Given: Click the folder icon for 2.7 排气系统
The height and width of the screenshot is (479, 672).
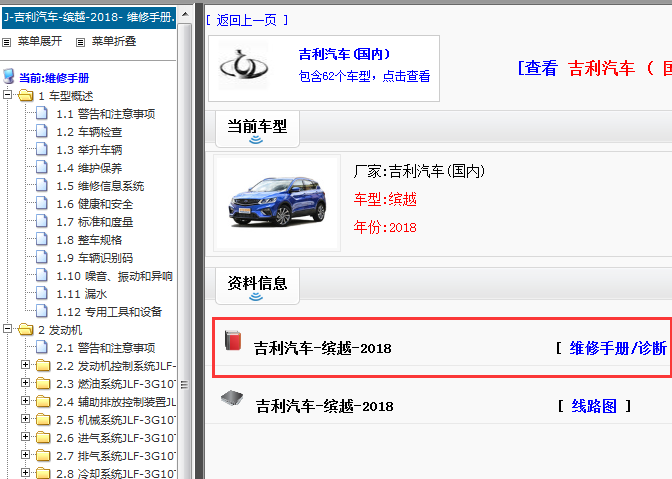Looking at the screenshot, I should pos(43,455).
